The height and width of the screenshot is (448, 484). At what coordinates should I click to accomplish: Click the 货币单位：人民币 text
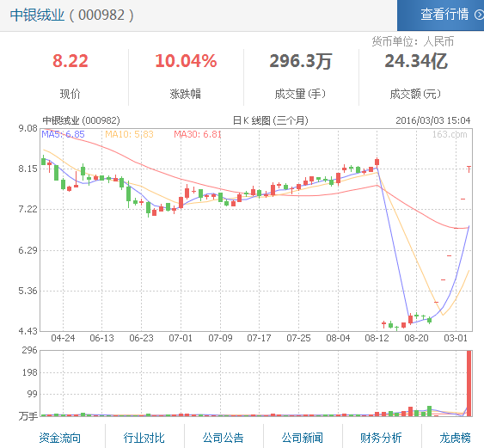pyautogui.click(x=413, y=41)
